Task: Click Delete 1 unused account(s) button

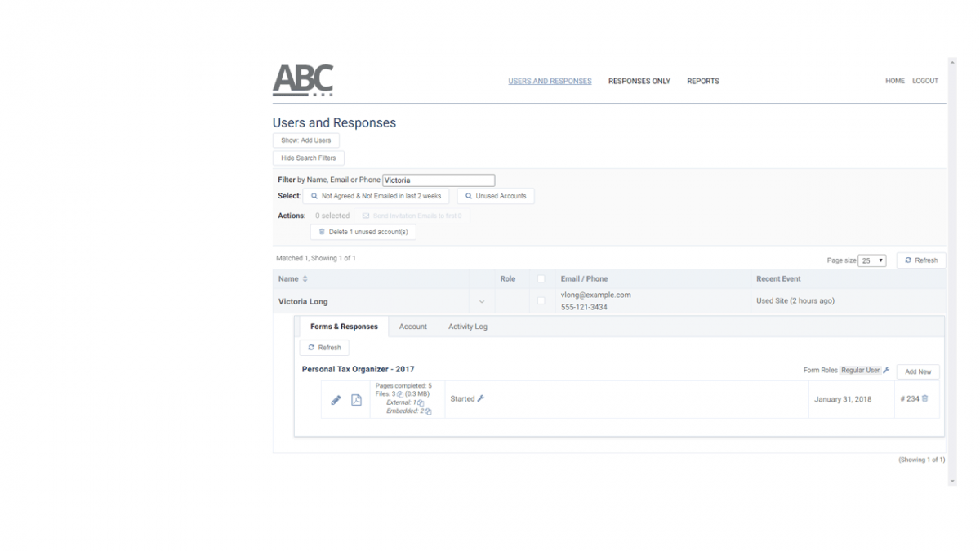Action: (363, 233)
